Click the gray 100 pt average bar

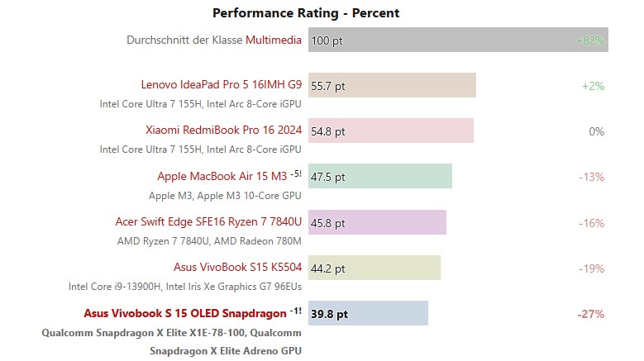pyautogui.click(x=458, y=40)
